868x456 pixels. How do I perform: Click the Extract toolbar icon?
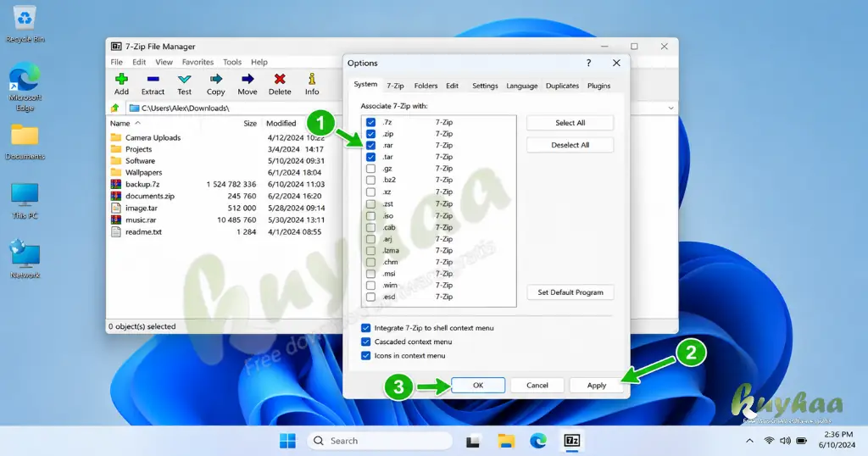point(153,79)
